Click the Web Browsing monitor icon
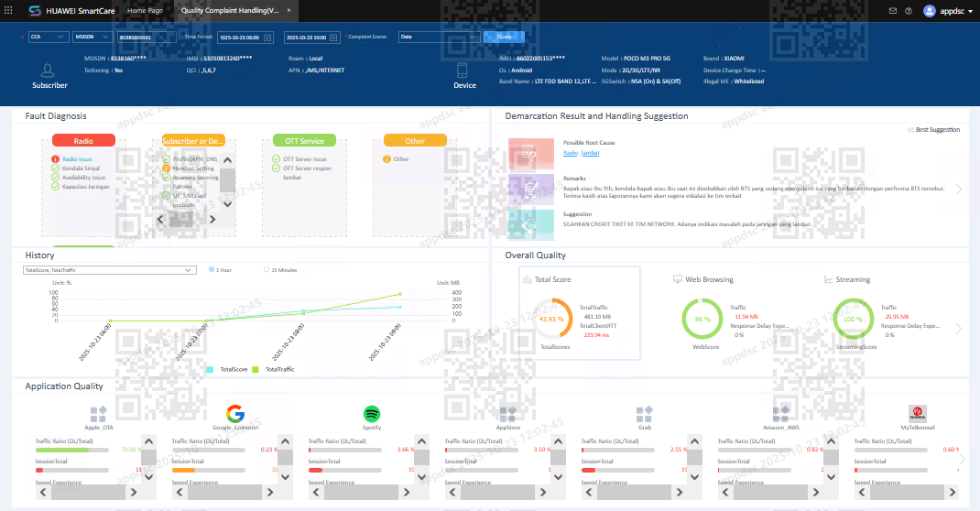This screenshot has width=980, height=511. point(677,279)
